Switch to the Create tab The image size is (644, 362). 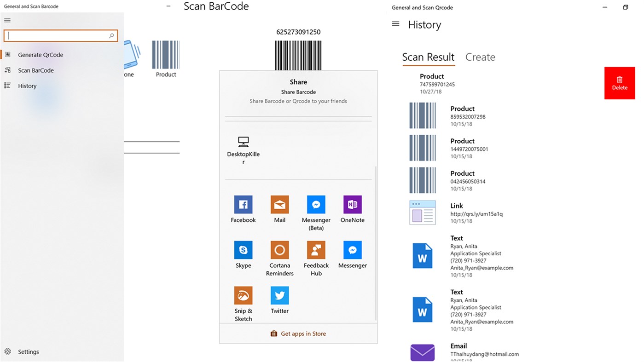pos(480,57)
